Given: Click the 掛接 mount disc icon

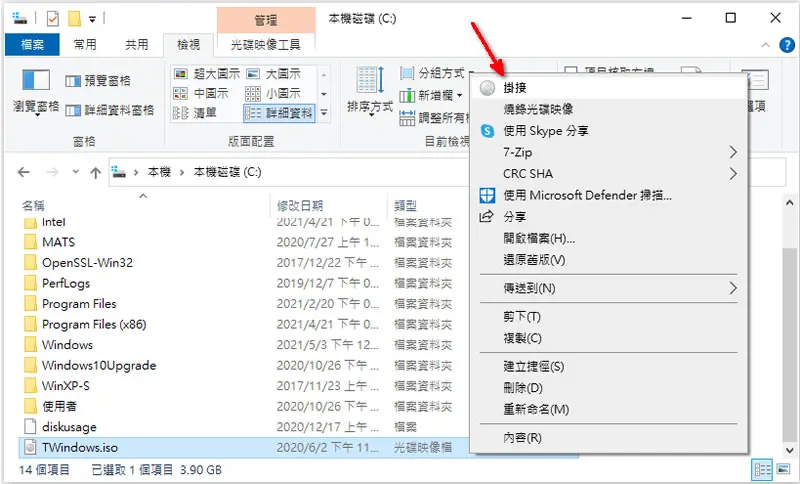Looking at the screenshot, I should 488,88.
